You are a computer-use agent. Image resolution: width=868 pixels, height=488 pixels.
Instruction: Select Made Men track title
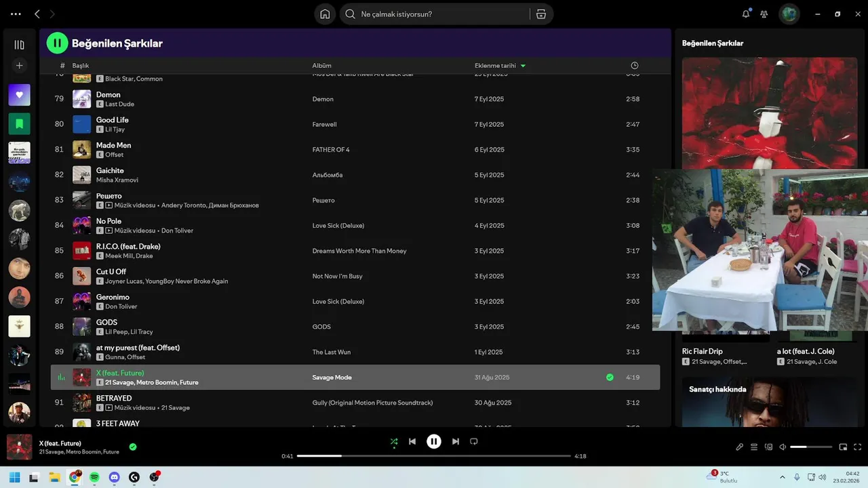pos(113,145)
